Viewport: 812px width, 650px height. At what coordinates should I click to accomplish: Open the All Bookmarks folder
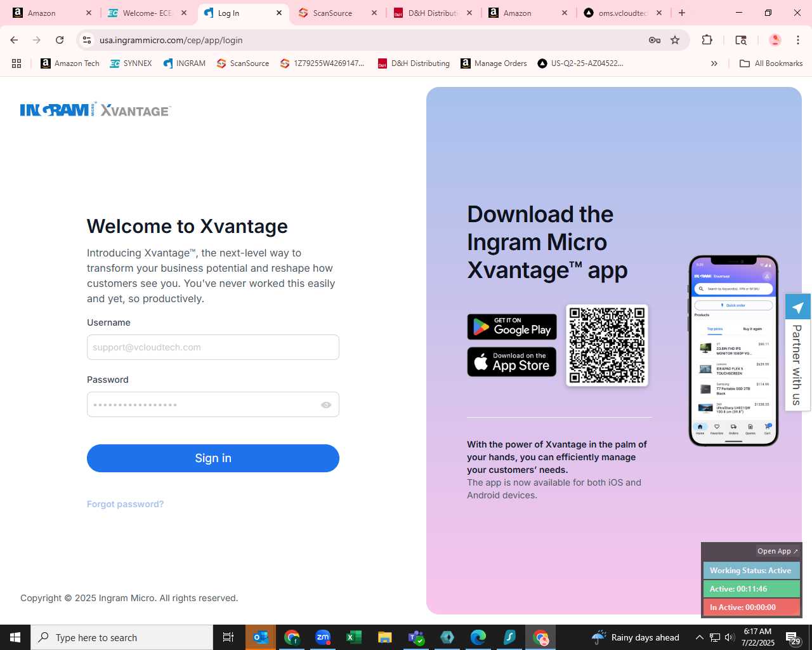point(771,63)
